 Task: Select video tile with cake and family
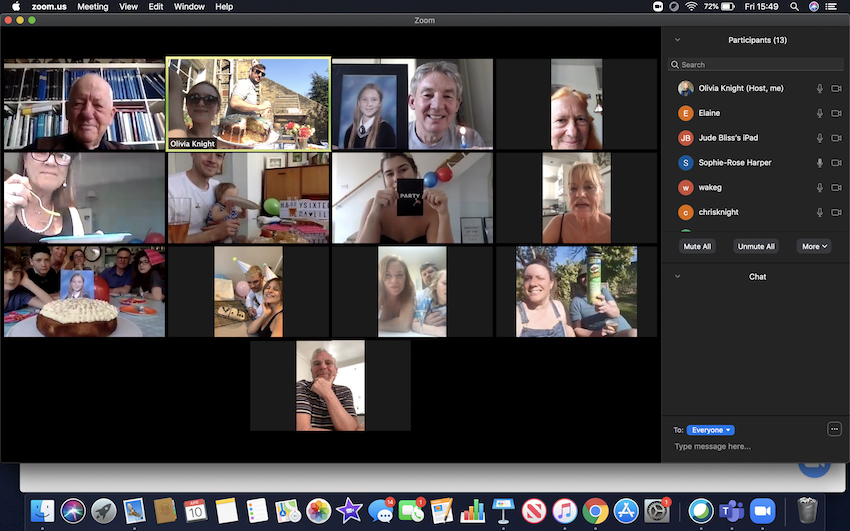[x=84, y=292]
